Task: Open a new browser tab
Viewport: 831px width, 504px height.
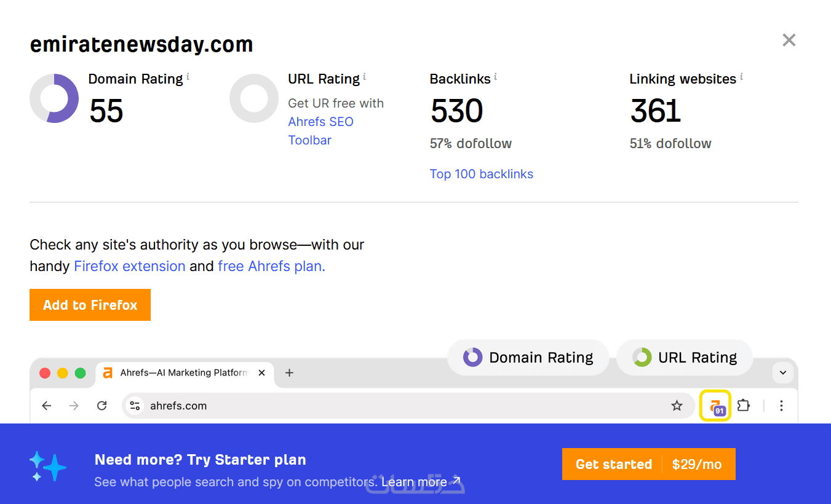Action: coord(290,373)
